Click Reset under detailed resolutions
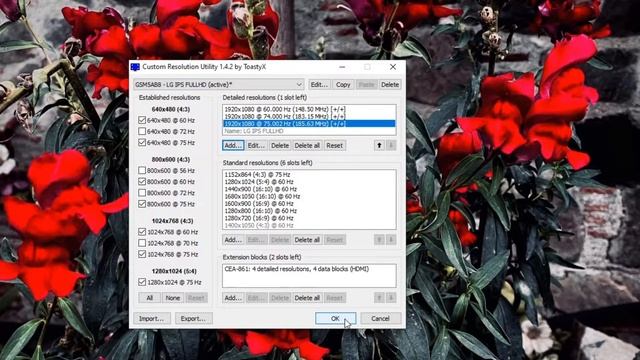 coord(335,145)
